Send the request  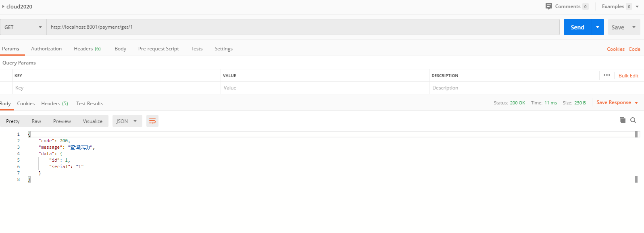point(577,27)
